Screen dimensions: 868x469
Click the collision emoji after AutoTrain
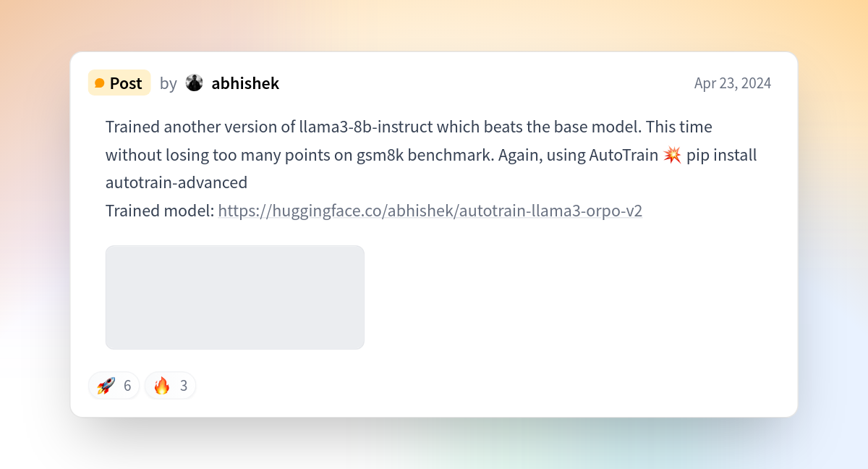pos(672,155)
